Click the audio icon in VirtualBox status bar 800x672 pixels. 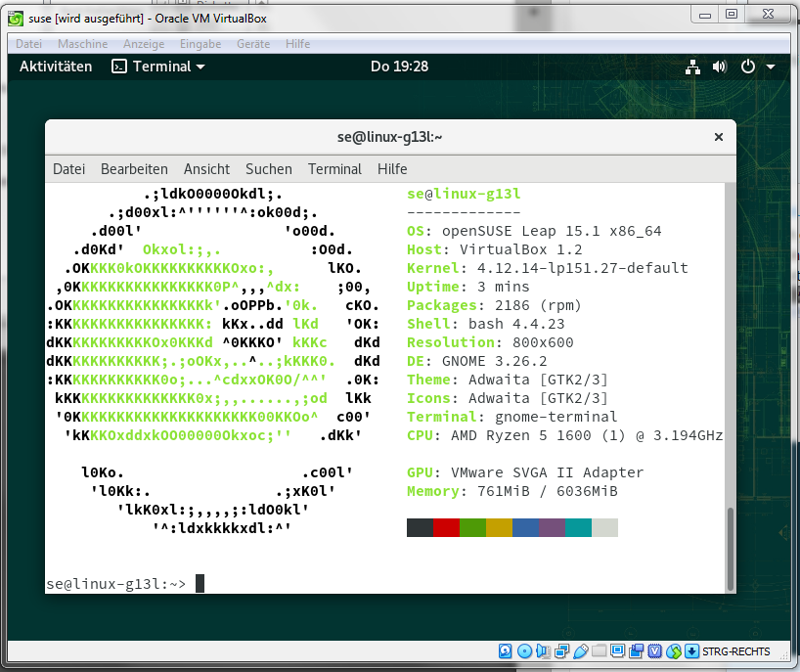543,651
